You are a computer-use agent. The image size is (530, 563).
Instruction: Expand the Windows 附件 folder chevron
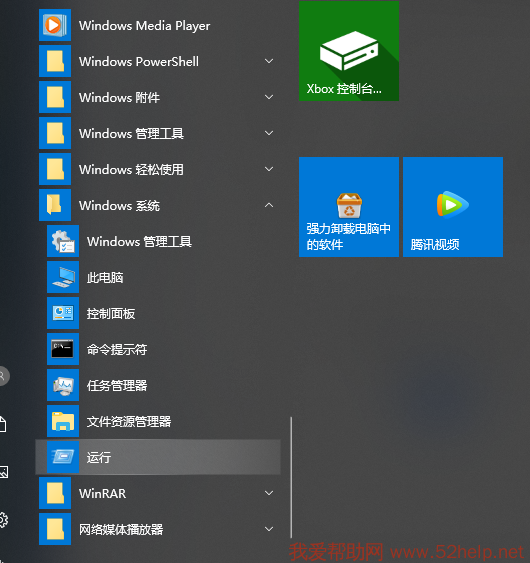269,97
